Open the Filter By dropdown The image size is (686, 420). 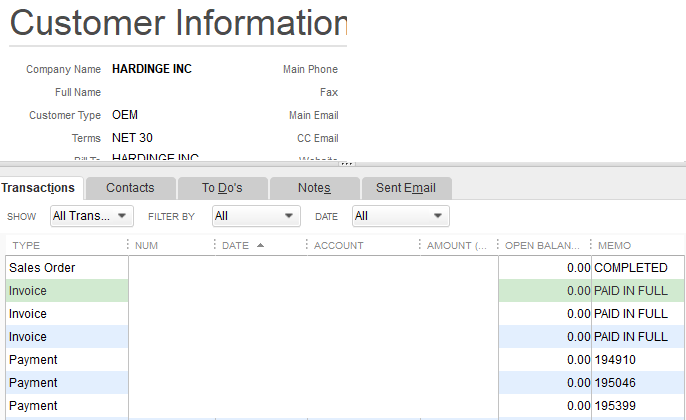pyautogui.click(x=256, y=216)
